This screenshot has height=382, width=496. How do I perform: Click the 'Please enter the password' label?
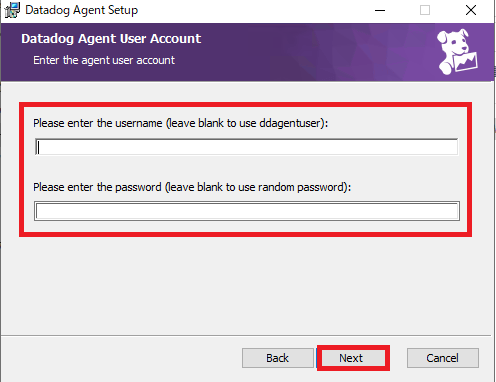[x=97, y=187]
